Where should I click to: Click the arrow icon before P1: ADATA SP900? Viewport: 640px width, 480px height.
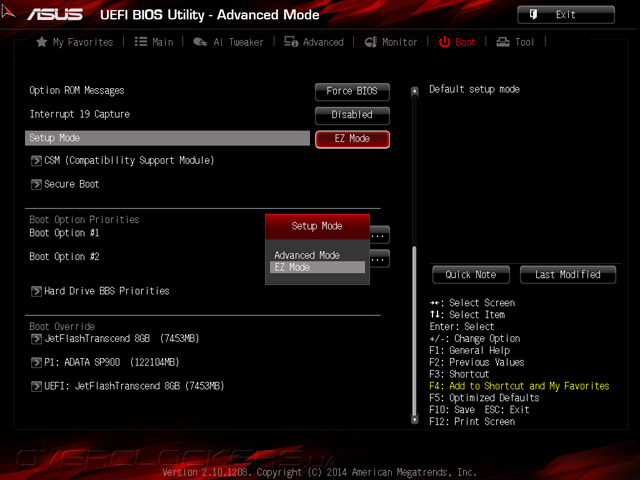click(36, 362)
